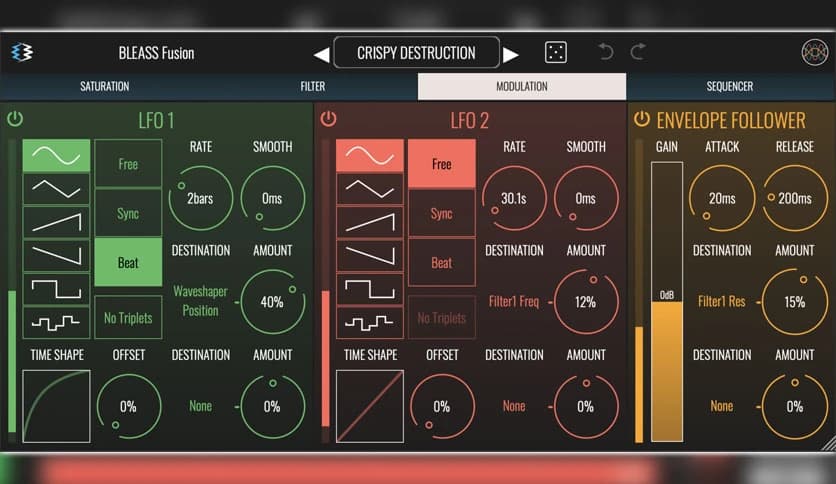Click LFO 1 Offset knob
The height and width of the screenshot is (484, 836).
(x=128, y=406)
